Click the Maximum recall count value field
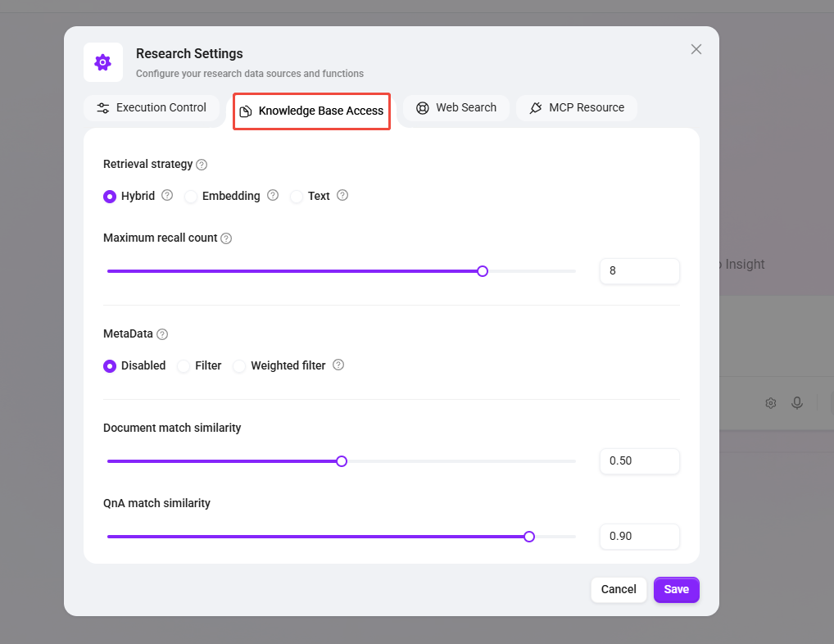Viewport: 834px width, 644px height. pos(639,271)
